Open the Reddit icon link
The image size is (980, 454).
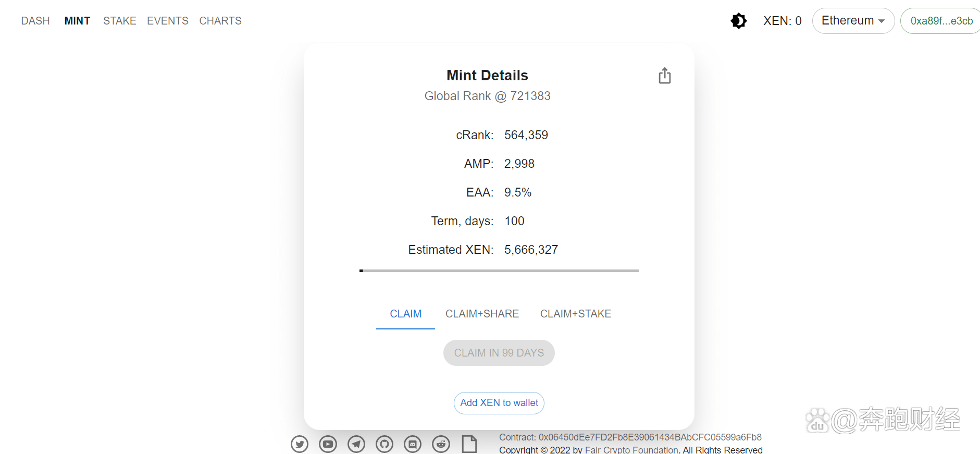[441, 444]
